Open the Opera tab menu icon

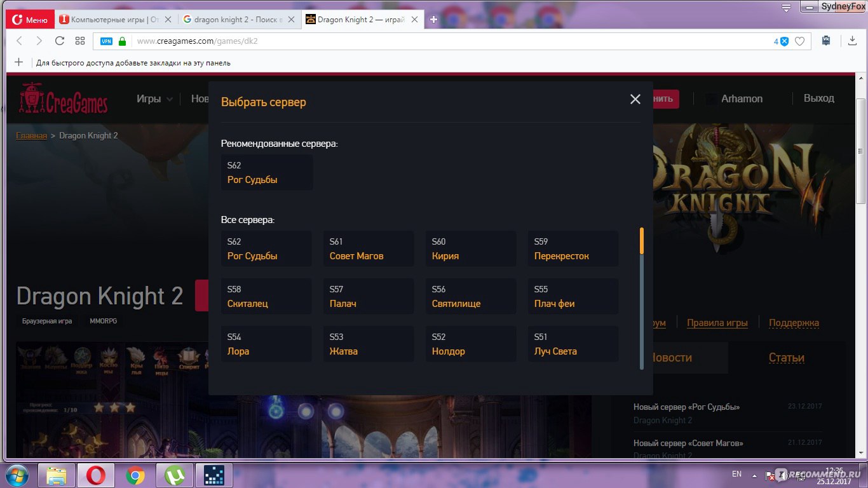(786, 8)
